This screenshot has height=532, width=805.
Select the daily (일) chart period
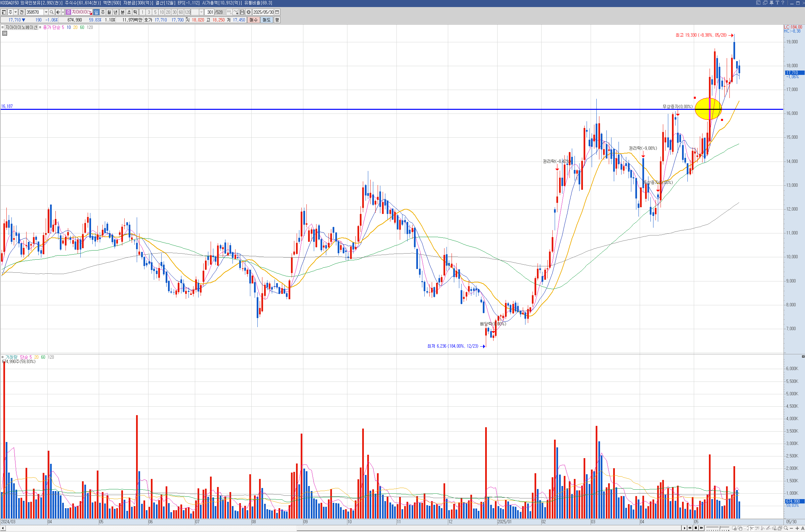96,12
